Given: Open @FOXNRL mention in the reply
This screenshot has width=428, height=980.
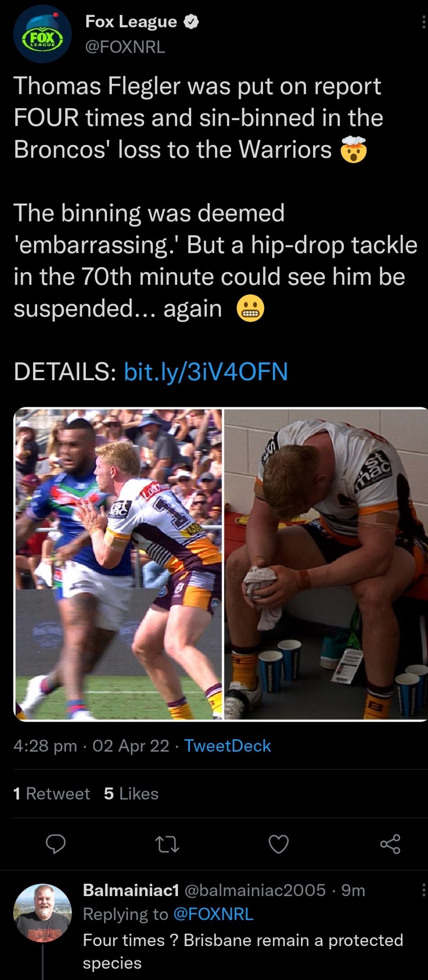Looking at the screenshot, I should 213,914.
